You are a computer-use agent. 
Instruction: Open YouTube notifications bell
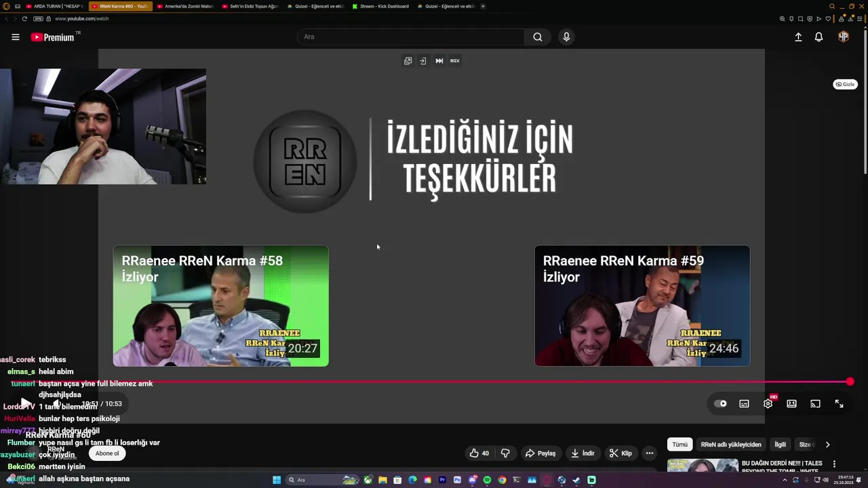tap(818, 37)
